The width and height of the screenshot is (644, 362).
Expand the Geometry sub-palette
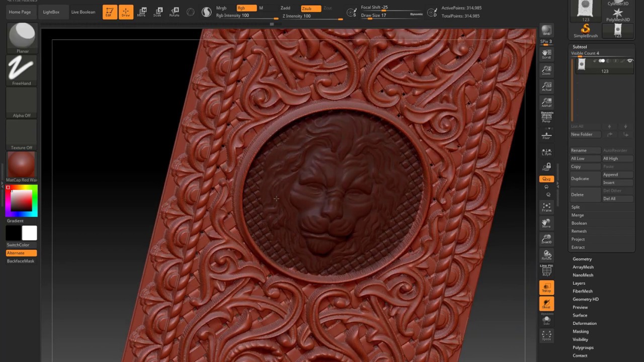(582, 259)
